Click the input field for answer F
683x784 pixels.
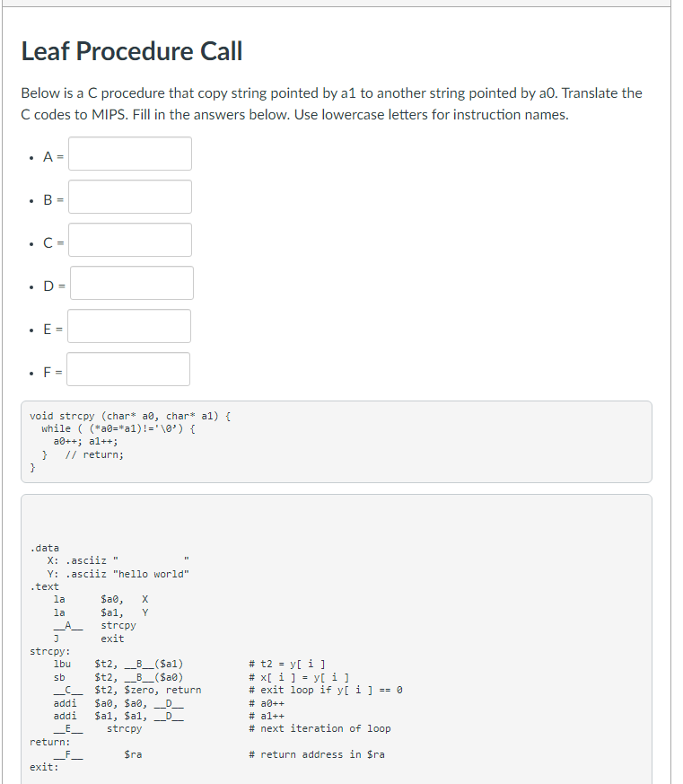tap(127, 369)
